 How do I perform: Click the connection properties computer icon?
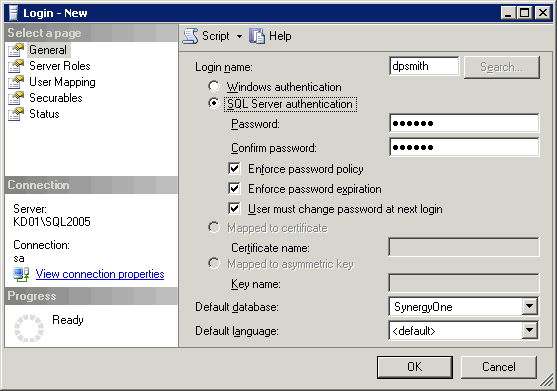click(21, 275)
